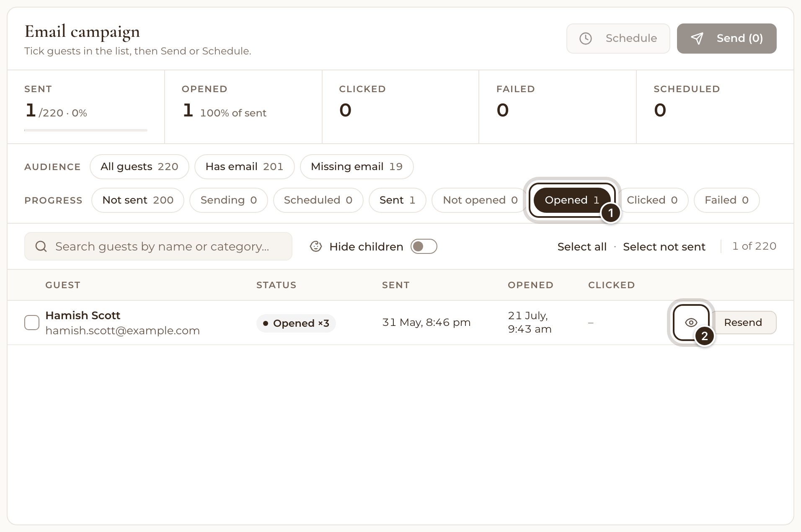Viewport: 801px width, 532px height.
Task: Select the Scheduled 0 progress filter
Action: (318, 200)
